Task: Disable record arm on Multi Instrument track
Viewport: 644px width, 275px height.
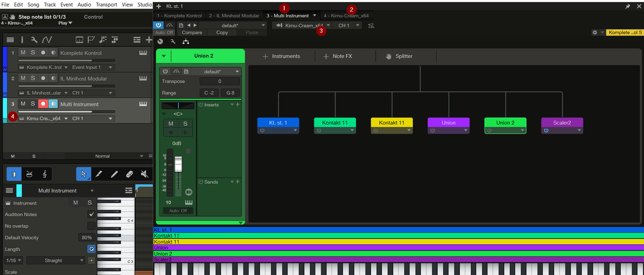Action: pyautogui.click(x=43, y=104)
